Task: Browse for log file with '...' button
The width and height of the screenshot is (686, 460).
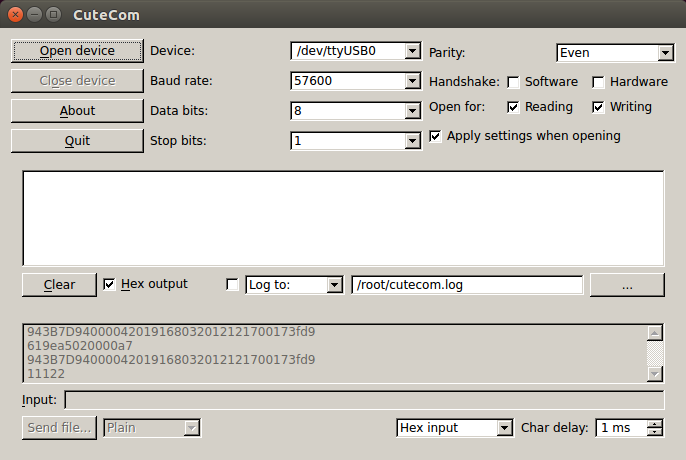Action: (627, 285)
